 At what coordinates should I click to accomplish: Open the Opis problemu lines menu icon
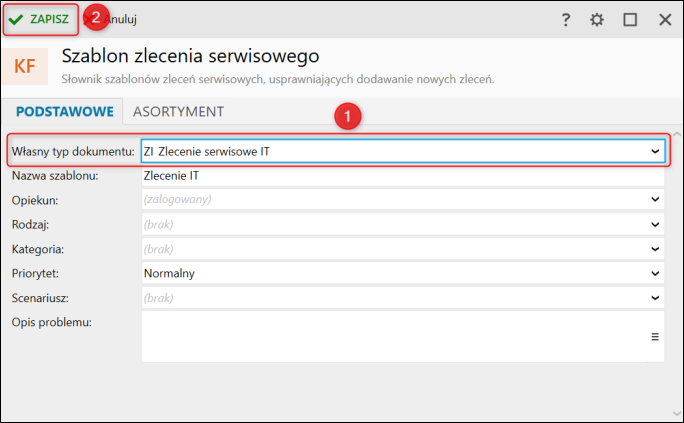(655, 337)
